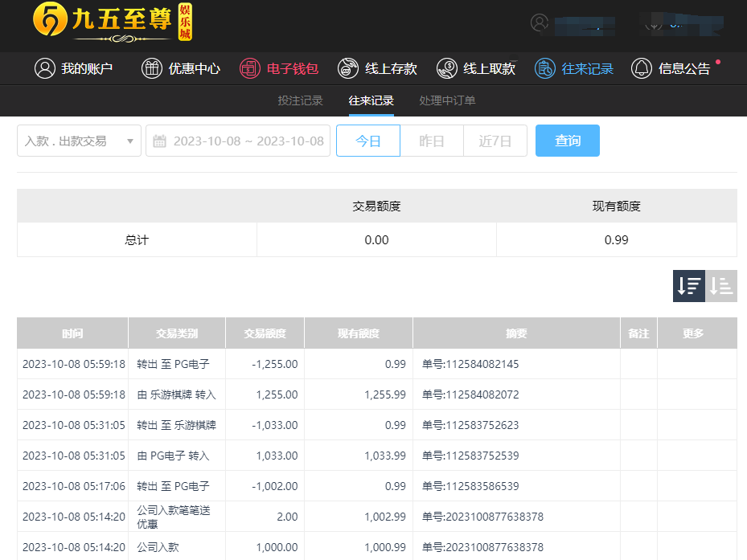
Task: Sort records in ascending order
Action: tap(721, 286)
